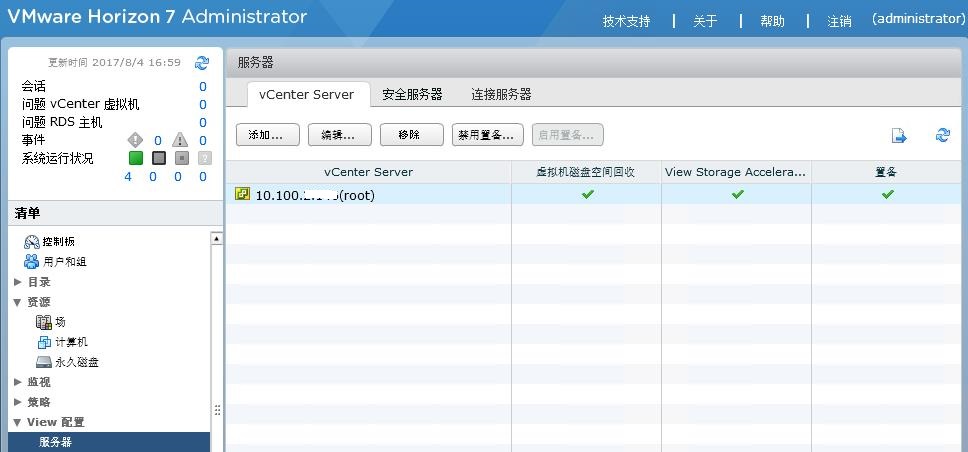Export the vCenter Server table
The image size is (968, 452).
click(899, 136)
